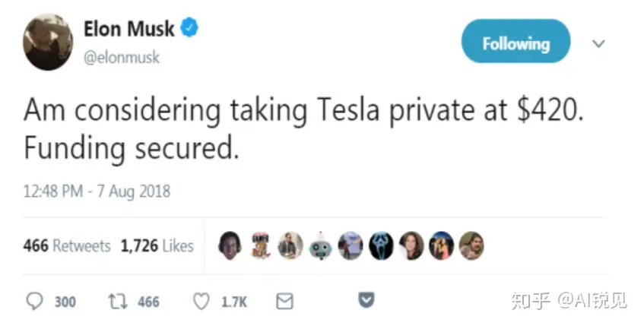Like the tweet with heart icon
Viewport: 644px width, 326px height.
point(201,302)
